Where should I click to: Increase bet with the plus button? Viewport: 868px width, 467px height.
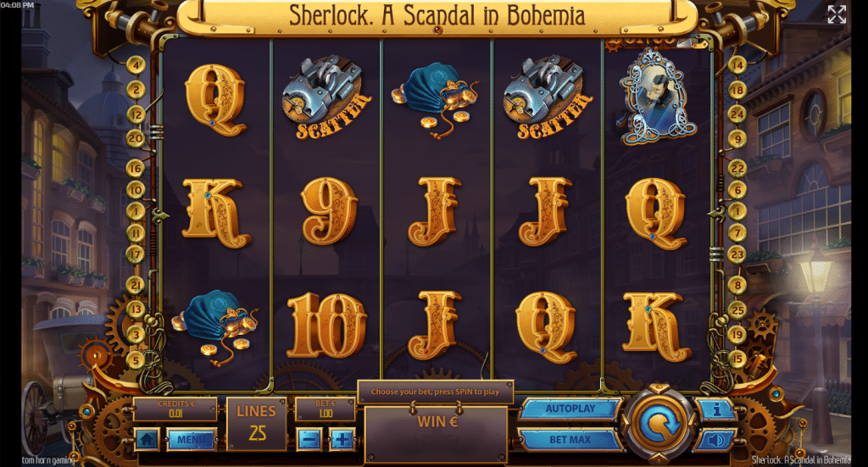click(342, 440)
